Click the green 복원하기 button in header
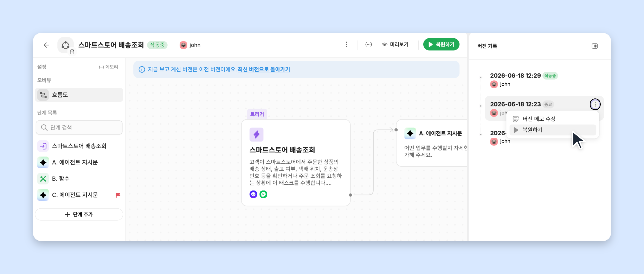Image resolution: width=644 pixels, height=274 pixels. pyautogui.click(x=441, y=45)
